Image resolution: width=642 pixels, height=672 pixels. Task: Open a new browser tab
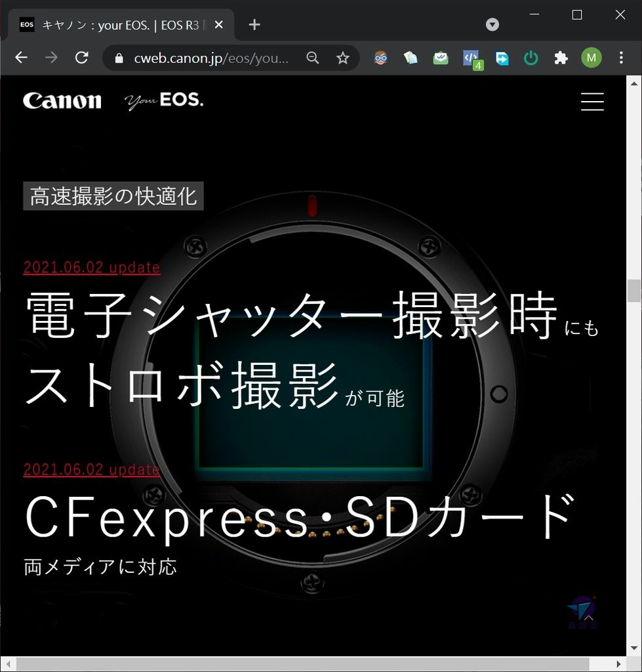tap(254, 24)
